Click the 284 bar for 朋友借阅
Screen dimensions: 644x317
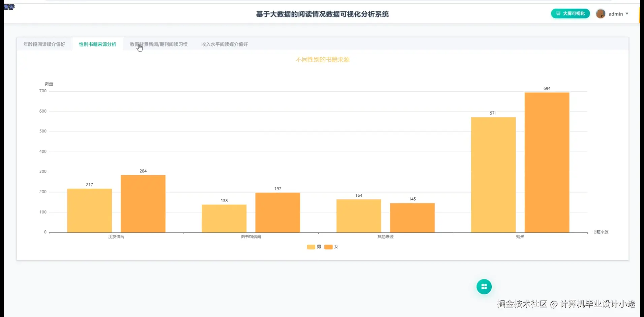pyautogui.click(x=143, y=202)
